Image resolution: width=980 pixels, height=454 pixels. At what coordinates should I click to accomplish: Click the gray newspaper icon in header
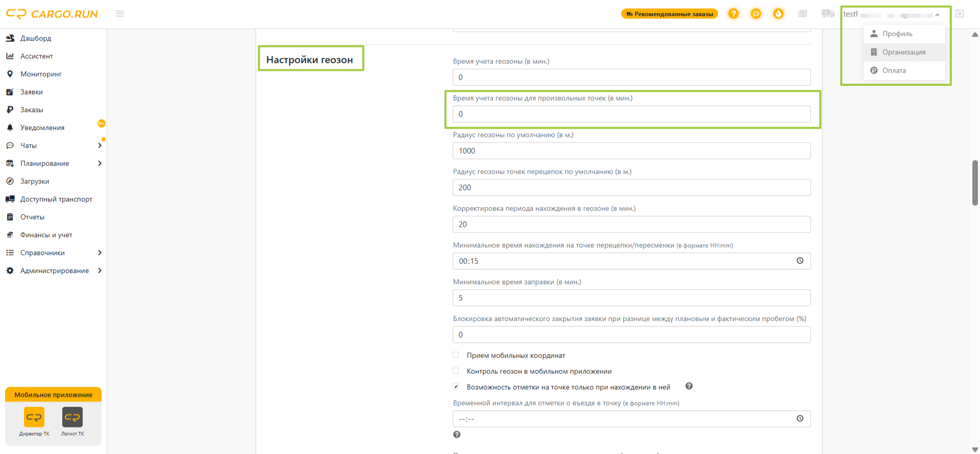[x=802, y=14]
